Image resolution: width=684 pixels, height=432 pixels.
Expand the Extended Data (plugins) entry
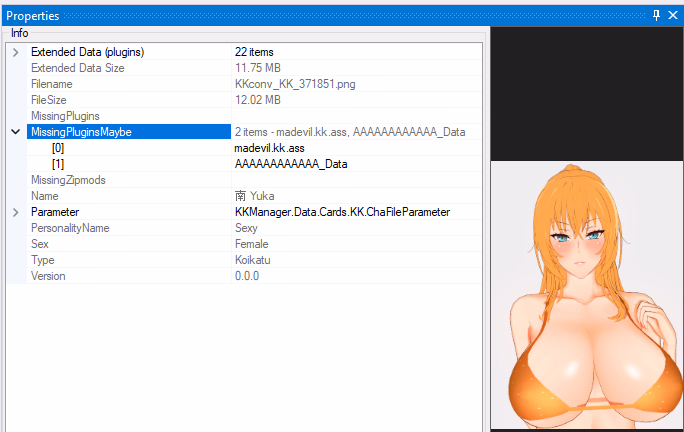16,52
